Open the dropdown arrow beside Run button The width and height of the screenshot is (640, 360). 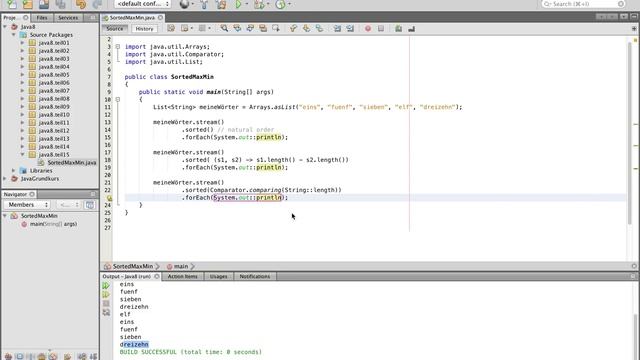pos(247,4)
